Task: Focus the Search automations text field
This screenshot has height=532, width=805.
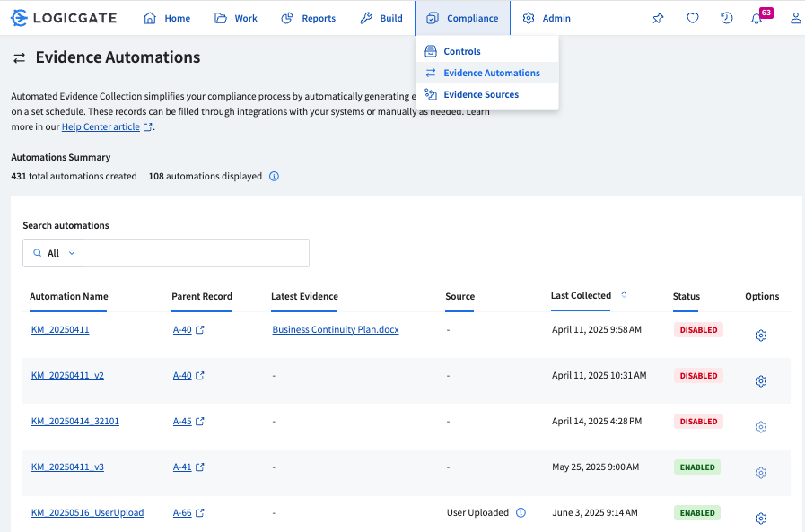Action: (196, 253)
